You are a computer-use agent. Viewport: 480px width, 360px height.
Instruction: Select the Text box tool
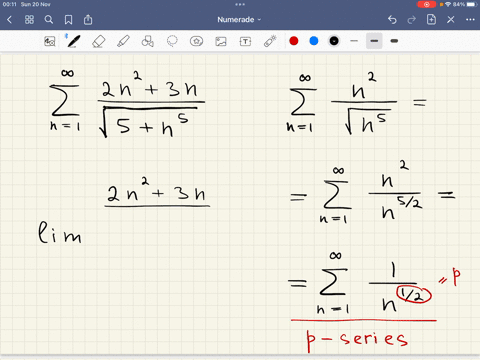[245, 41]
